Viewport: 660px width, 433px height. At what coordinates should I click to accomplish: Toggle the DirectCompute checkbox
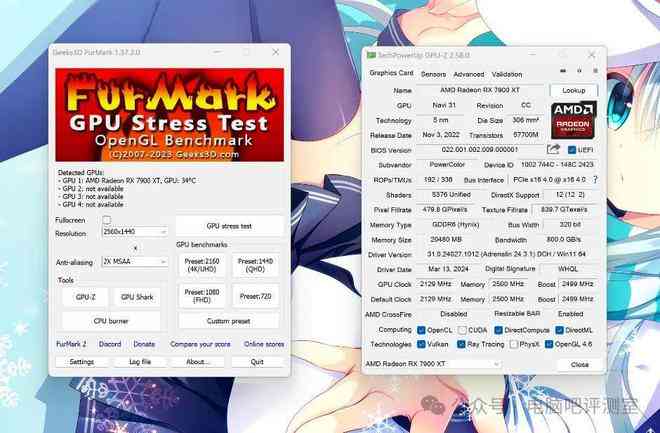[498, 330]
